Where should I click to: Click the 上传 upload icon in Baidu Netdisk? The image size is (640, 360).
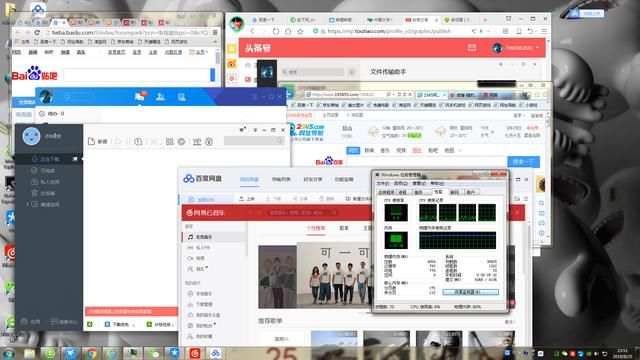tap(247, 199)
